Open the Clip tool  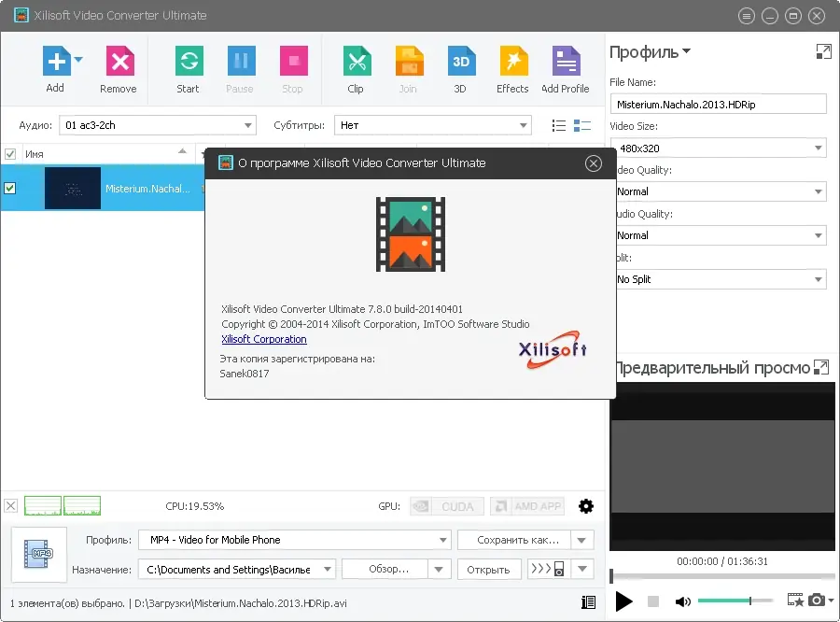point(357,61)
